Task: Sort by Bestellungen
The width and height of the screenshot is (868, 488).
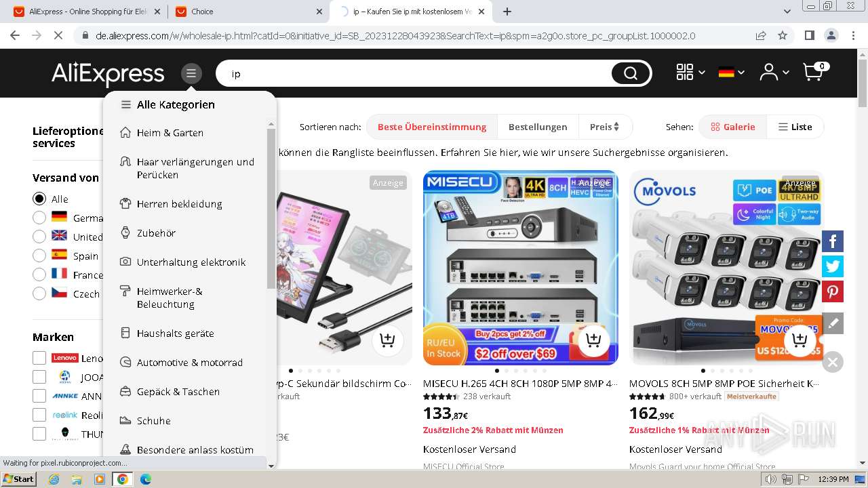Action: 538,127
